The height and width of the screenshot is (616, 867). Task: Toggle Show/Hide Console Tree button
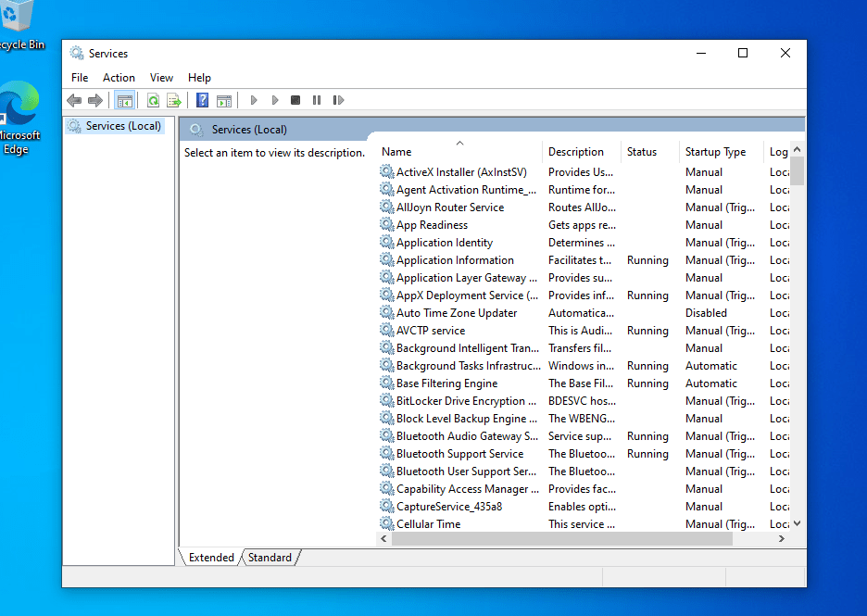click(x=124, y=100)
